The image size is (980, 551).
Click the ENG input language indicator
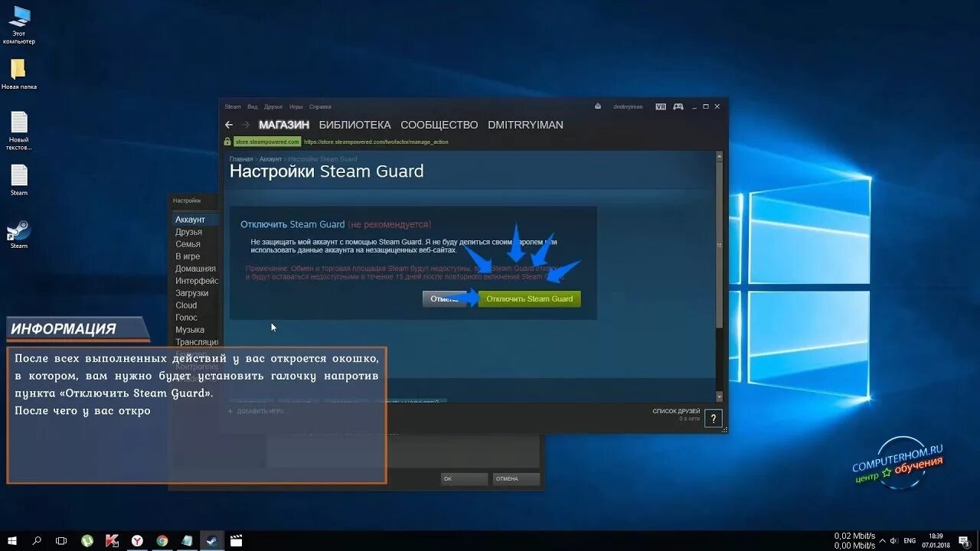[x=910, y=540]
